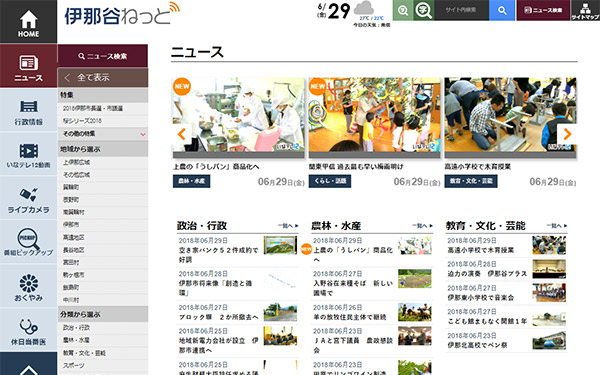Open 一覧へ link for 教育・文化・芸能 column
600x375 pixels.
pos(557,226)
